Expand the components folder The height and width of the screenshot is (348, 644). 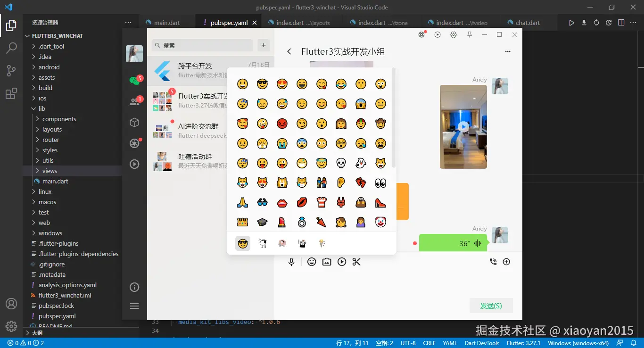(x=59, y=119)
